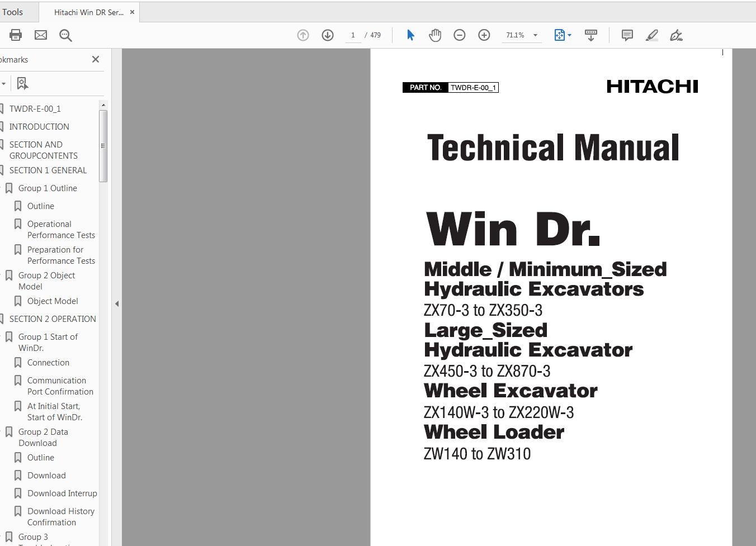Viewport: 756px width, 546px height.
Task: Click the find bookmark icon in panel
Action: coord(22,83)
